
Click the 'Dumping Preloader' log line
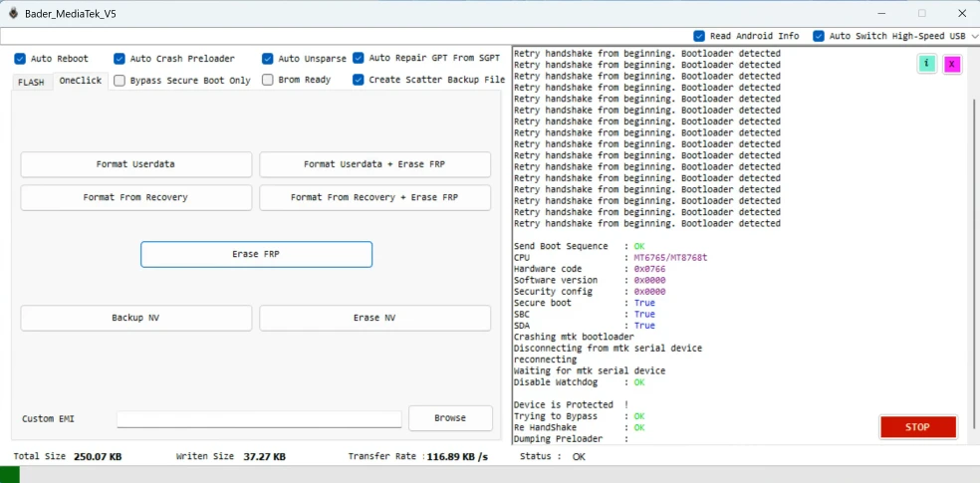click(571, 438)
